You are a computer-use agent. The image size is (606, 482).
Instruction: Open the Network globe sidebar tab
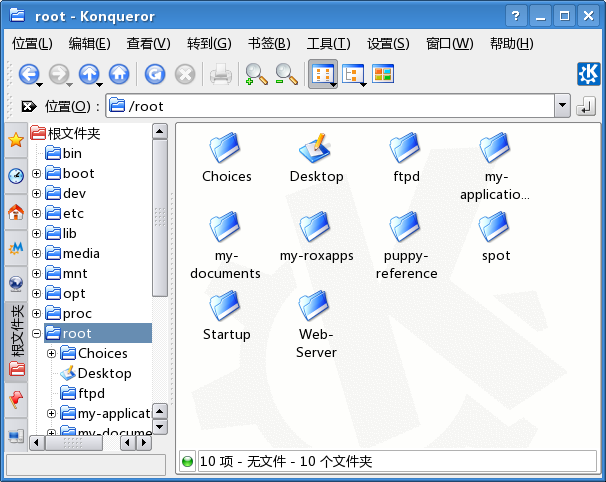tap(16, 284)
